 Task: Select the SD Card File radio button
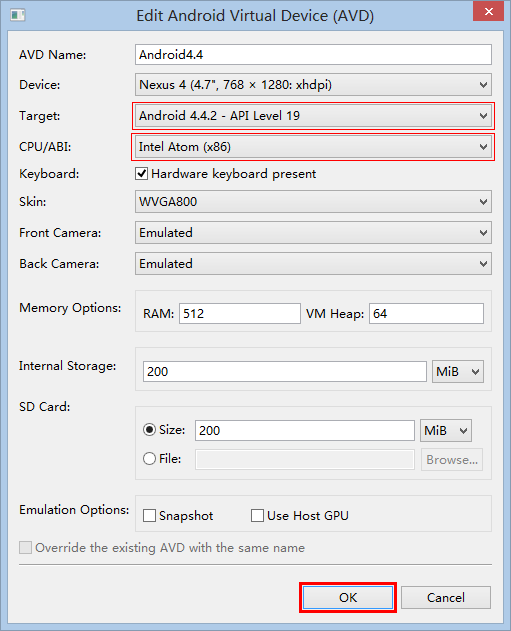(x=149, y=458)
